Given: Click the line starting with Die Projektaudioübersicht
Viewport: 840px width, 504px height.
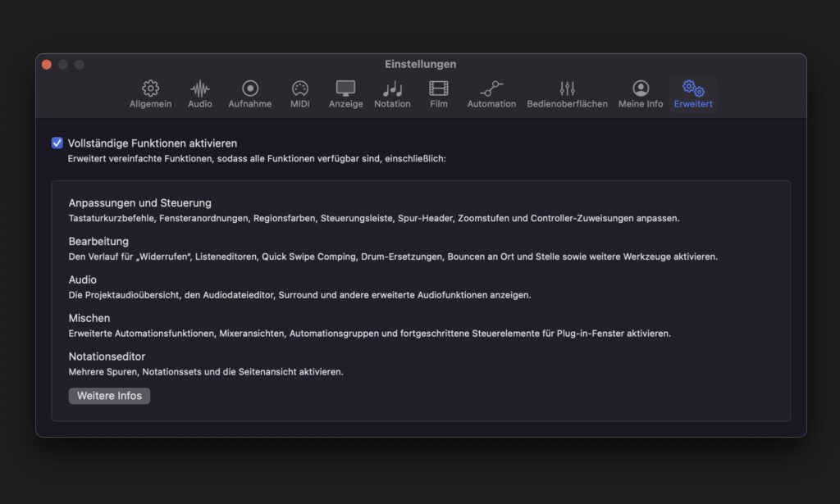Looking at the screenshot, I should click(x=300, y=295).
